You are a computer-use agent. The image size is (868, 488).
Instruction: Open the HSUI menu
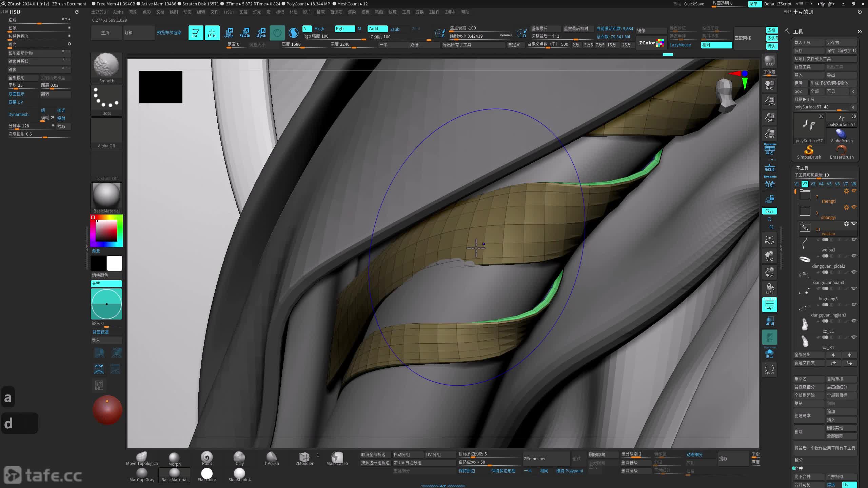(229, 12)
